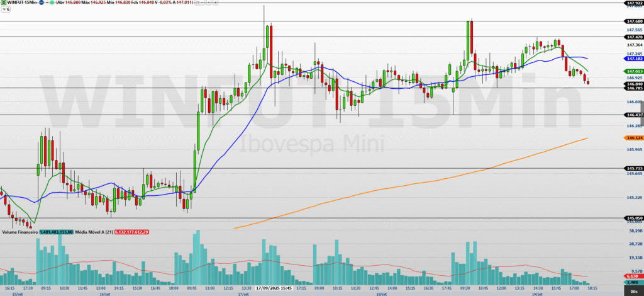
Task: Click the WINFUT-15Min chart title
Action: [22, 3]
